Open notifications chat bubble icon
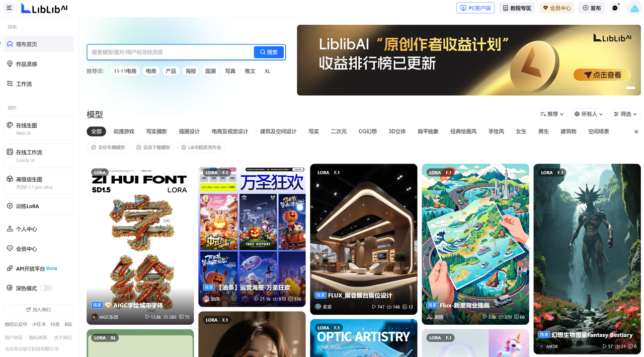The image size is (644, 357). [x=615, y=8]
